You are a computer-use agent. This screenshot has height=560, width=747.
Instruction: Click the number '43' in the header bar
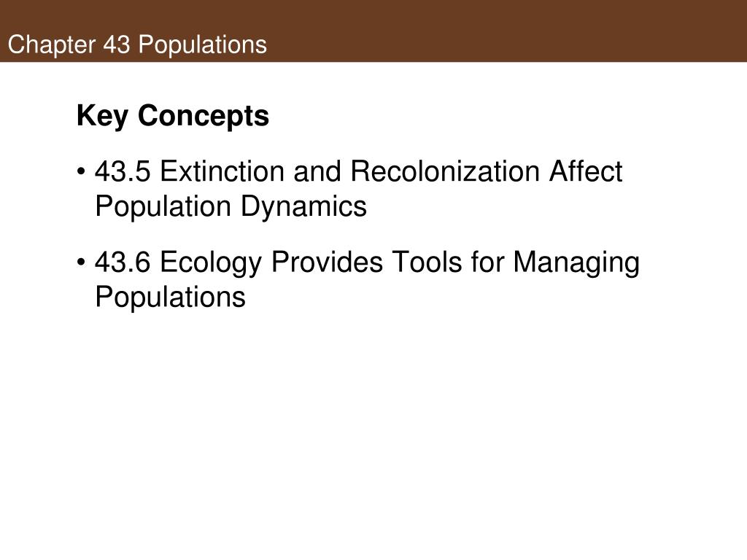[x=117, y=44]
